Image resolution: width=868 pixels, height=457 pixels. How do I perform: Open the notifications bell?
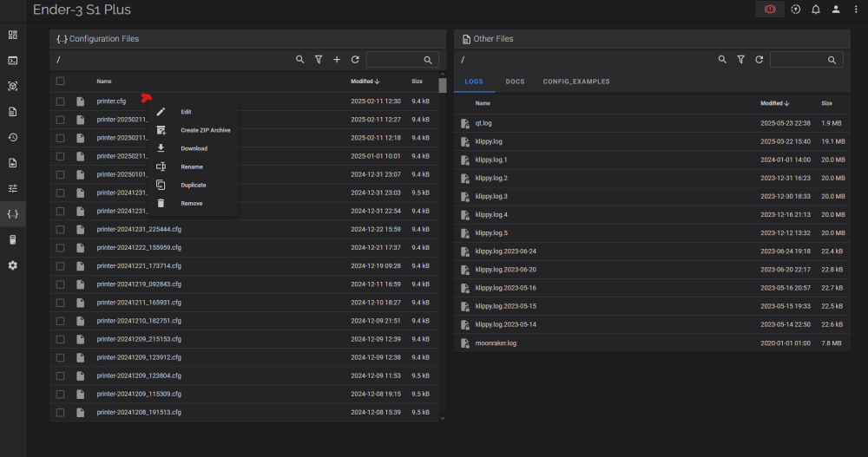coord(816,10)
